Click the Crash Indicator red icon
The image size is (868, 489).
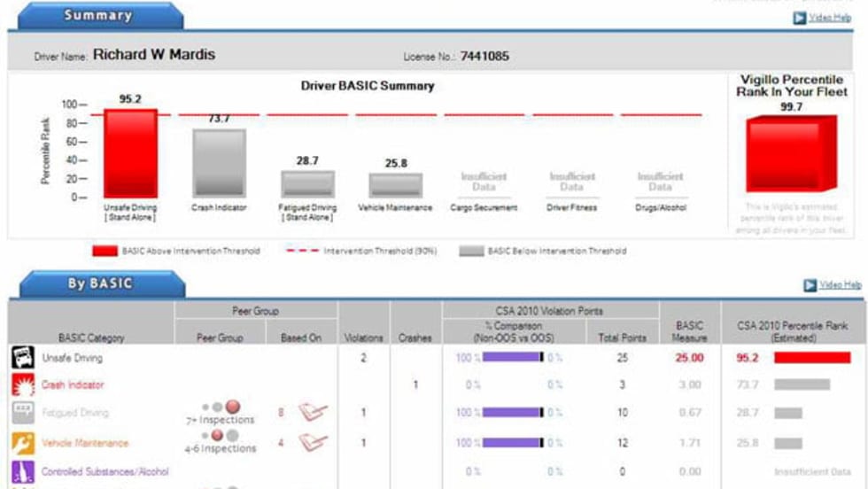pos(22,385)
